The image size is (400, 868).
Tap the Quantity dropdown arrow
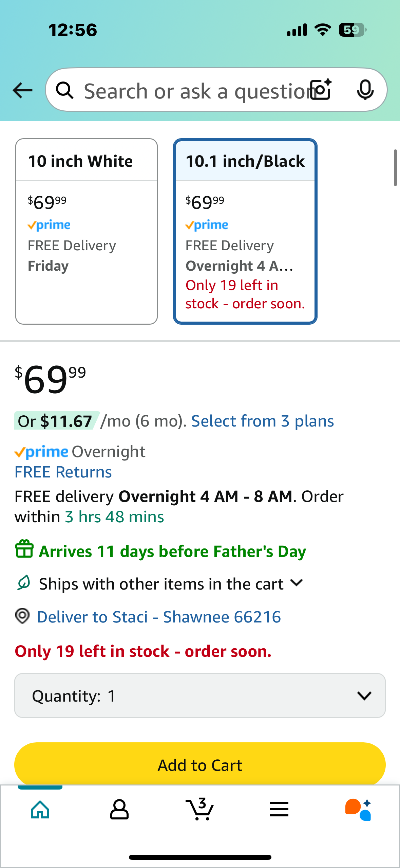coord(364,696)
